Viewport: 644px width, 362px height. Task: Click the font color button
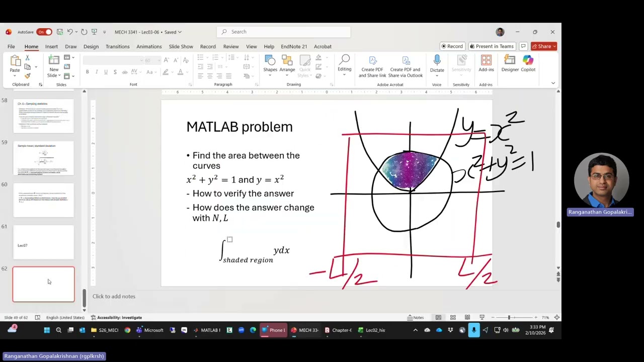coord(180,72)
